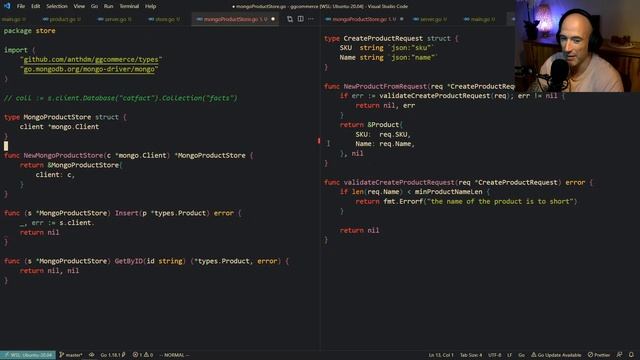Open the Edit menu
Screen dimensions: 640x360
coord(36,6)
